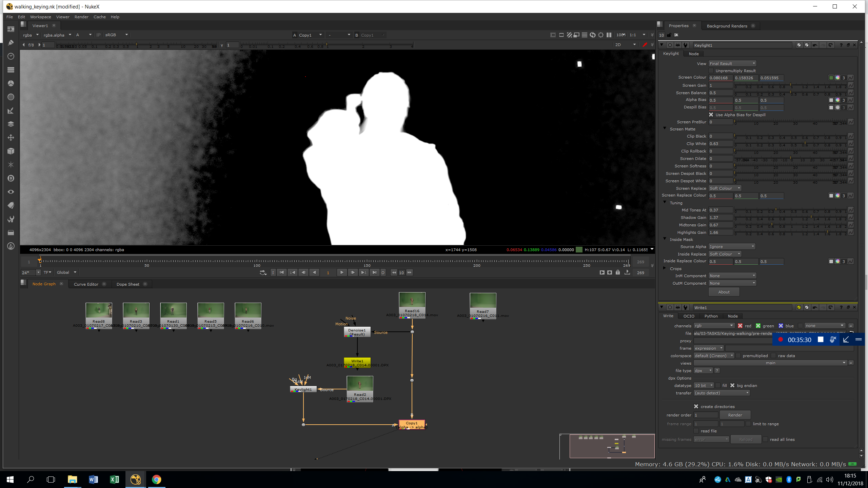Open the Transform nodes move icon
The width and height of the screenshot is (868, 488).
tap(11, 138)
